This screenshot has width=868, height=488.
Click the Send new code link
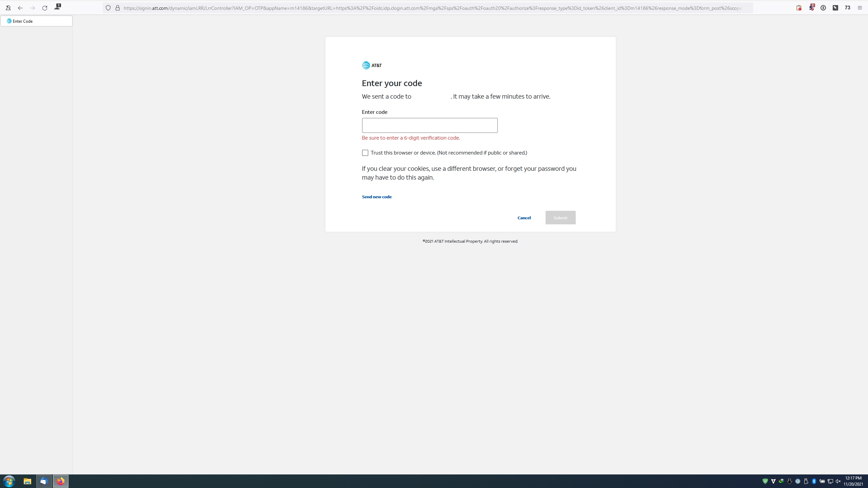click(377, 197)
